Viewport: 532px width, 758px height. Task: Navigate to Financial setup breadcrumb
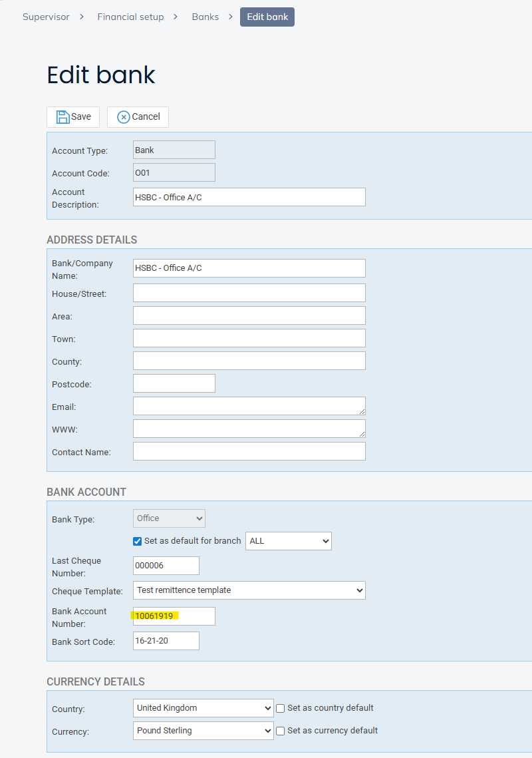(130, 17)
